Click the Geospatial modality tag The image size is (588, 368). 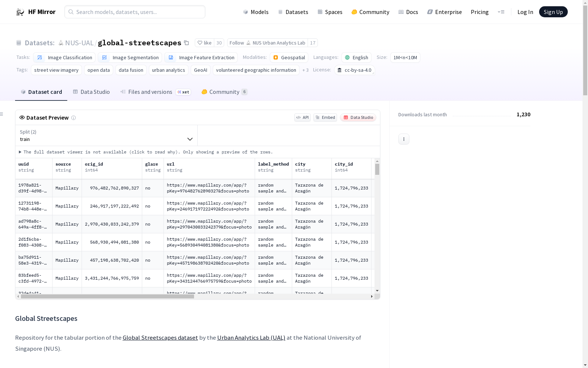(x=289, y=57)
